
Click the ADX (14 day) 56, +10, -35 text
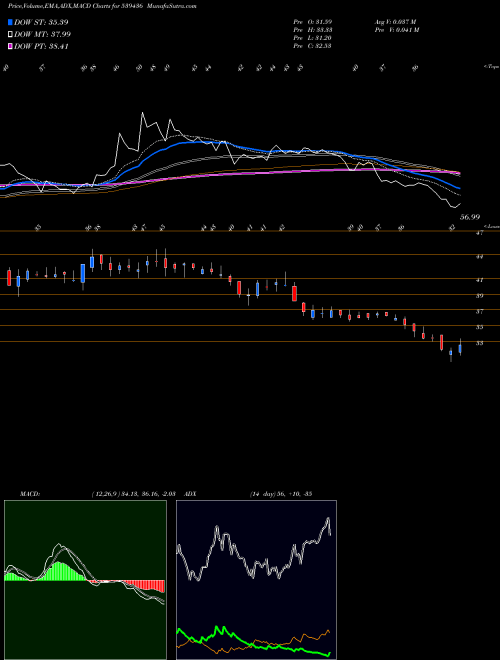click(x=280, y=494)
